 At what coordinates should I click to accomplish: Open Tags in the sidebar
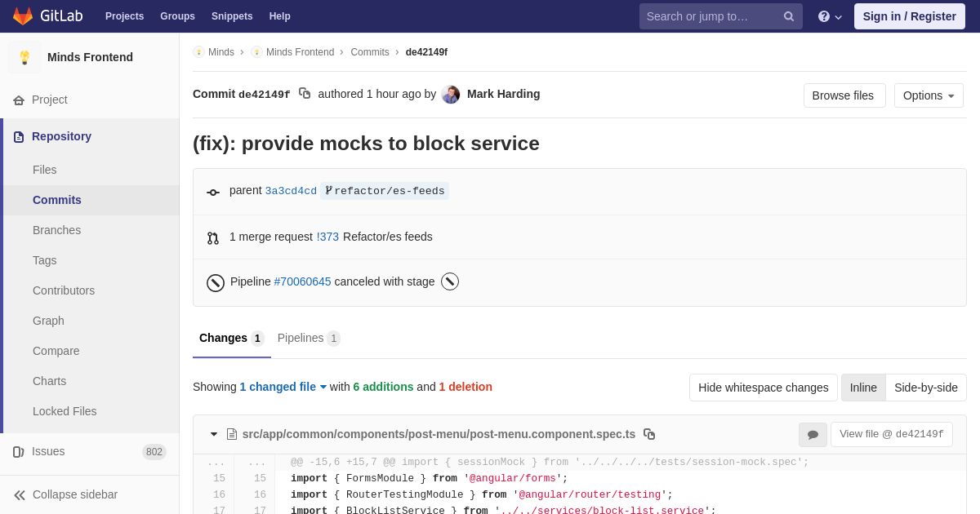pos(45,260)
